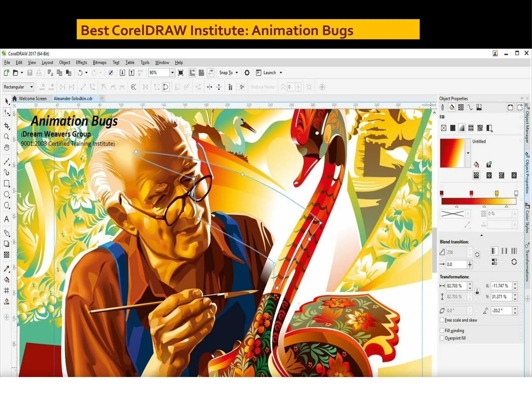Select the Crop tool
The image size is (532, 399).
coord(7,126)
